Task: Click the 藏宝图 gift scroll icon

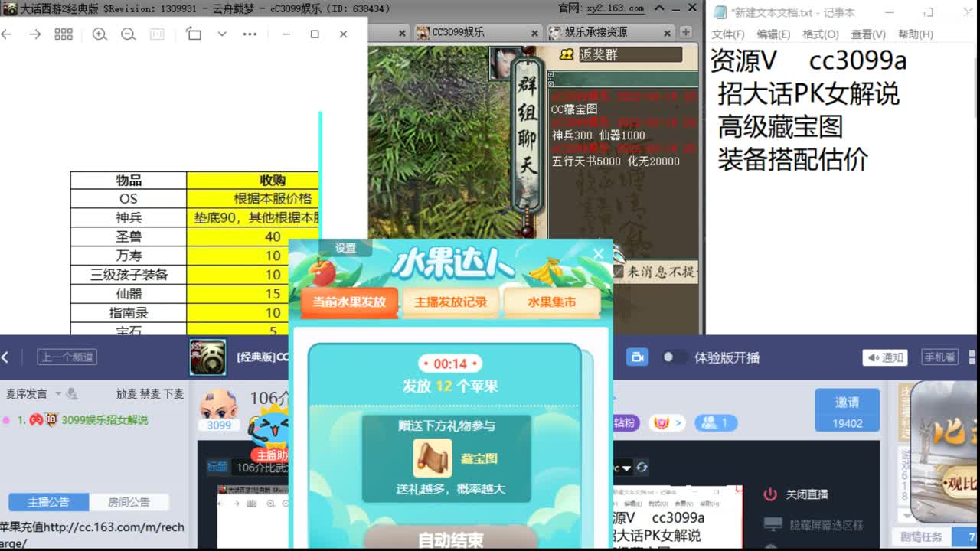Action: coord(432,458)
